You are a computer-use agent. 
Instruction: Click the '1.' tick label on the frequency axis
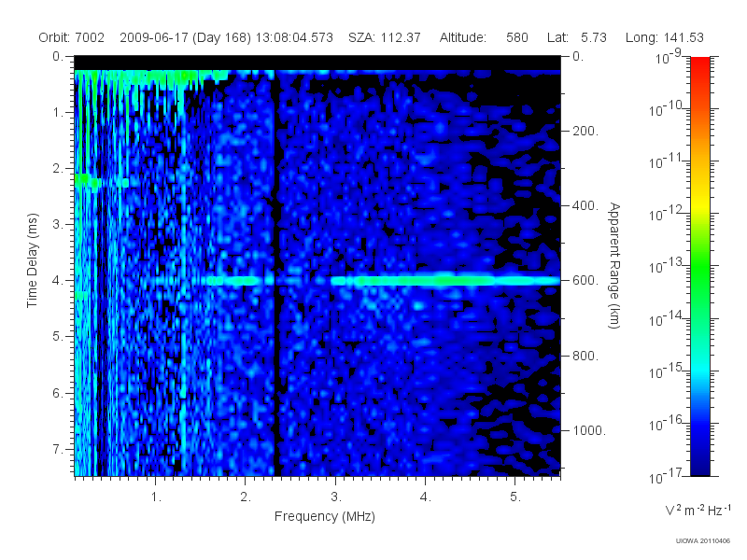pos(156,497)
